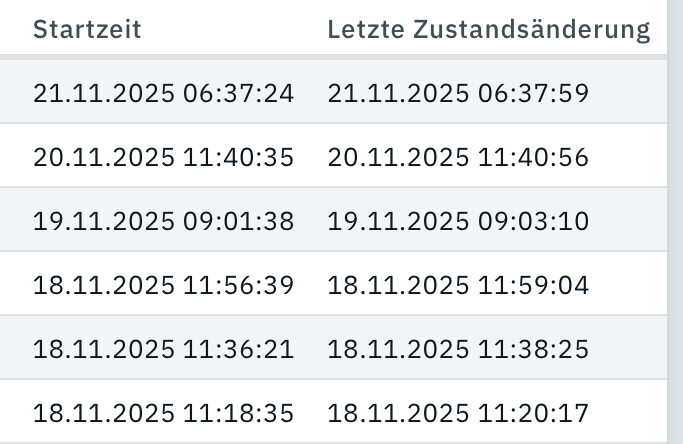Click start time 20.11.2025 11:40:35

click(x=163, y=157)
